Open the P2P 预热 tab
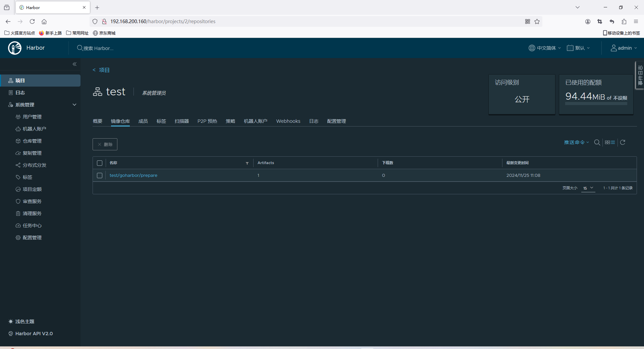The width and height of the screenshot is (644, 349). (207, 121)
